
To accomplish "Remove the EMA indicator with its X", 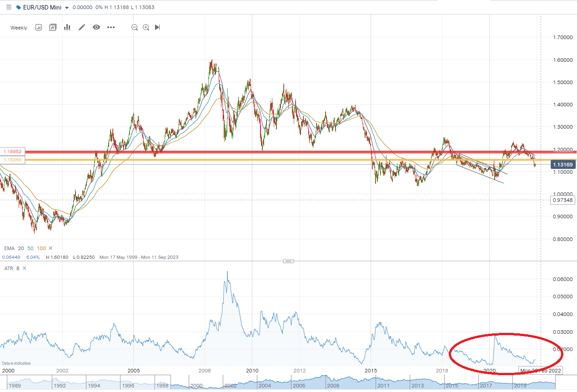I will point(50,248).
